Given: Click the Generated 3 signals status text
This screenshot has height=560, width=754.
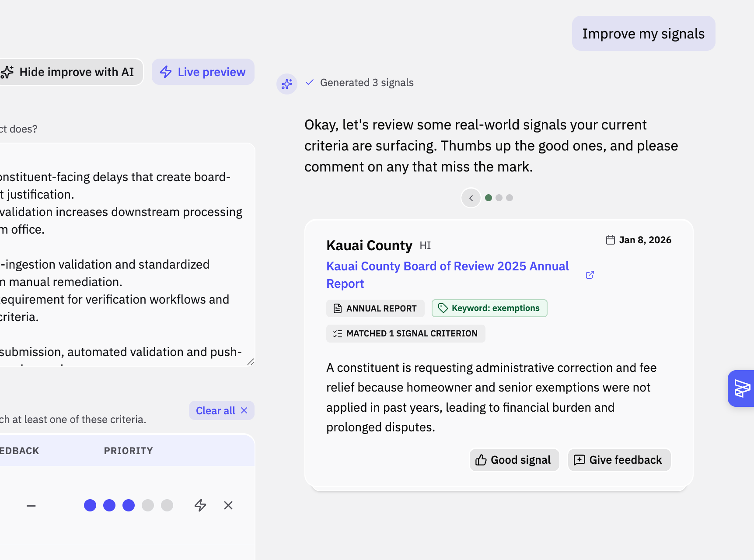Looking at the screenshot, I should coord(367,83).
